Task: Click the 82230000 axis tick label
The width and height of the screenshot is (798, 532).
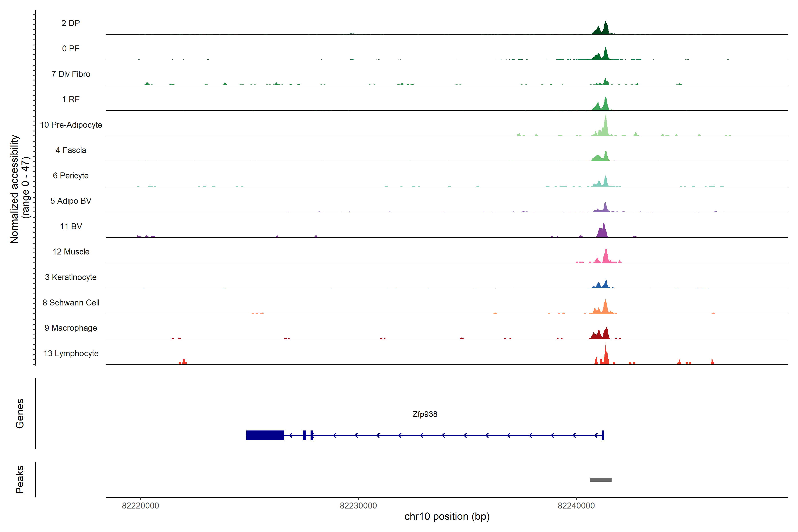Action: tap(358, 506)
